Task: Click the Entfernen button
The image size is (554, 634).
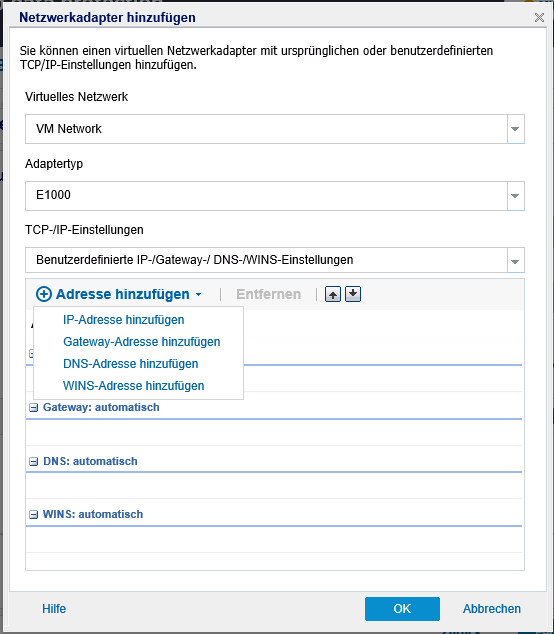Action: [x=269, y=294]
